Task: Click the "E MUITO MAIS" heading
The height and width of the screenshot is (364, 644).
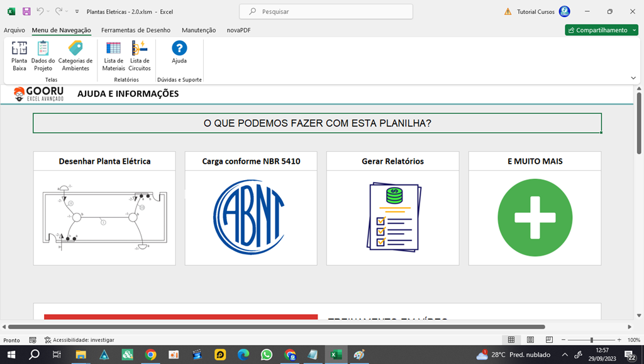Action: pos(535,161)
